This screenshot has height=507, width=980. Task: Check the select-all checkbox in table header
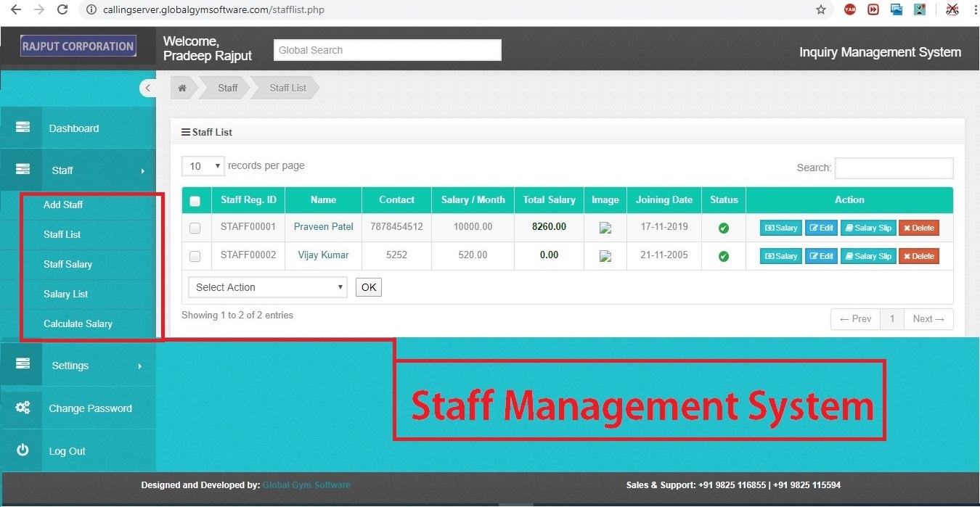(195, 200)
